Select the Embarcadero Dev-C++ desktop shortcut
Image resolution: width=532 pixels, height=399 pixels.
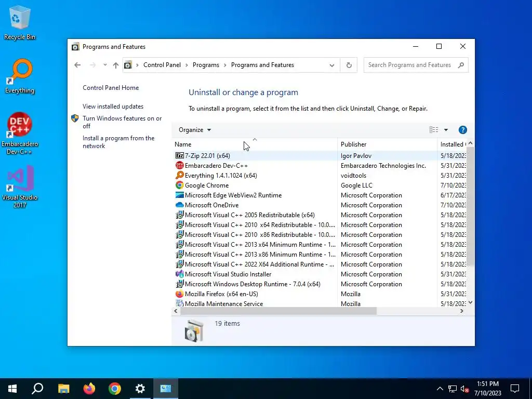[20, 134]
